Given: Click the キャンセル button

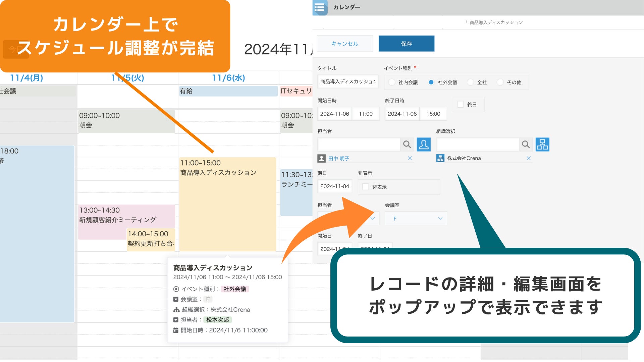Looking at the screenshot, I should click(344, 44).
